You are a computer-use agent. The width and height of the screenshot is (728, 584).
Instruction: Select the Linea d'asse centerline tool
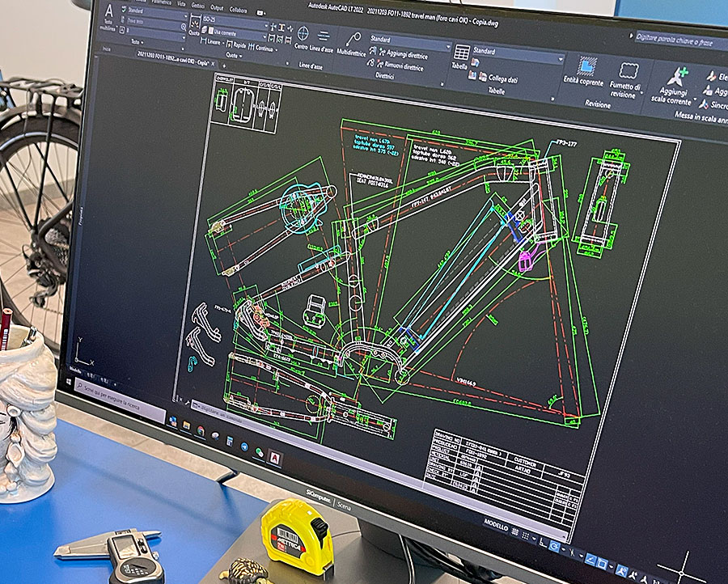click(x=322, y=41)
